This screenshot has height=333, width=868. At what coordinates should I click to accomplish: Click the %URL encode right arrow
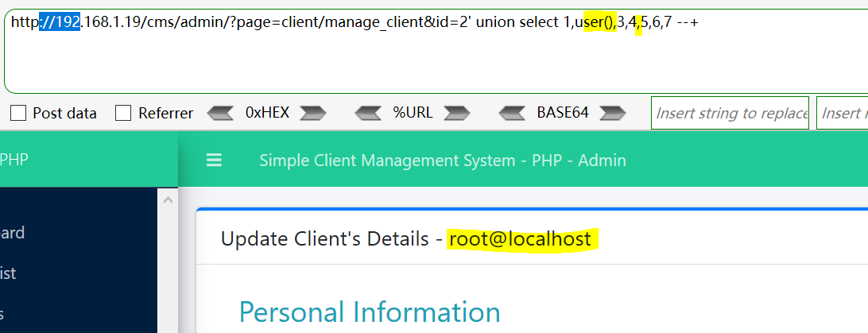(457, 114)
